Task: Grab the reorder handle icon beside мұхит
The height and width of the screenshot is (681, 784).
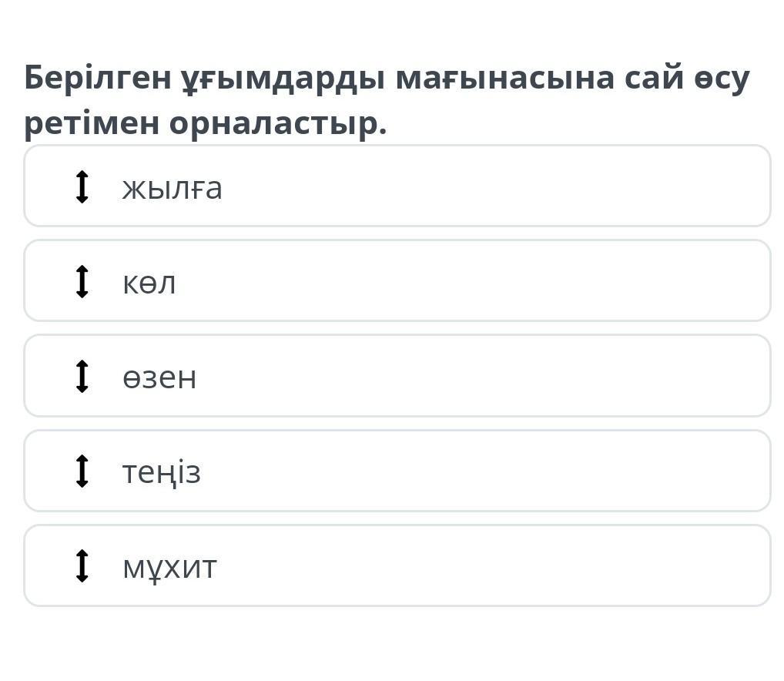Action: click(82, 566)
